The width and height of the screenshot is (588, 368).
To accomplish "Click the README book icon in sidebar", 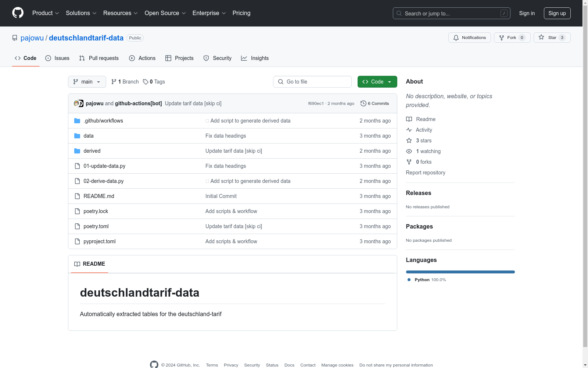I will [x=409, y=119].
